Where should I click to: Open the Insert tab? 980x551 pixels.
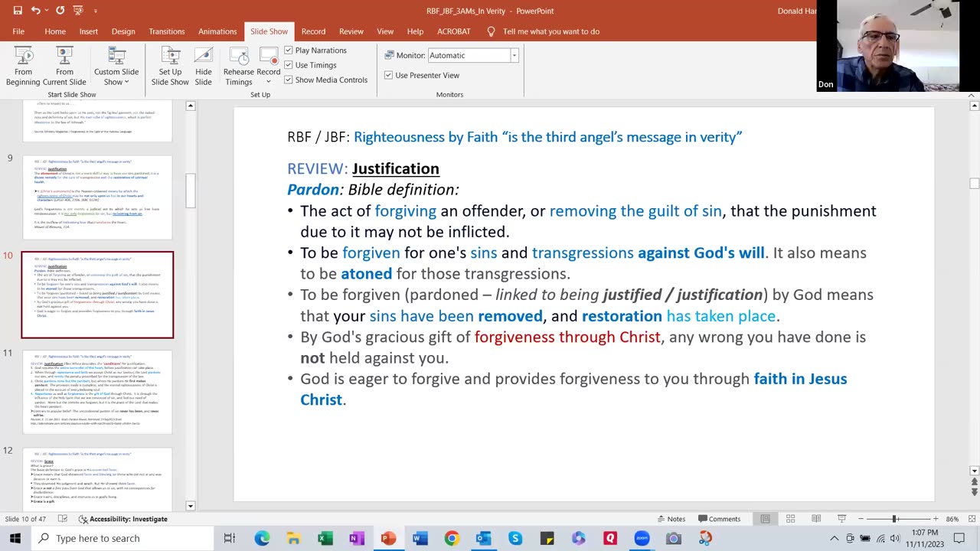point(89,31)
